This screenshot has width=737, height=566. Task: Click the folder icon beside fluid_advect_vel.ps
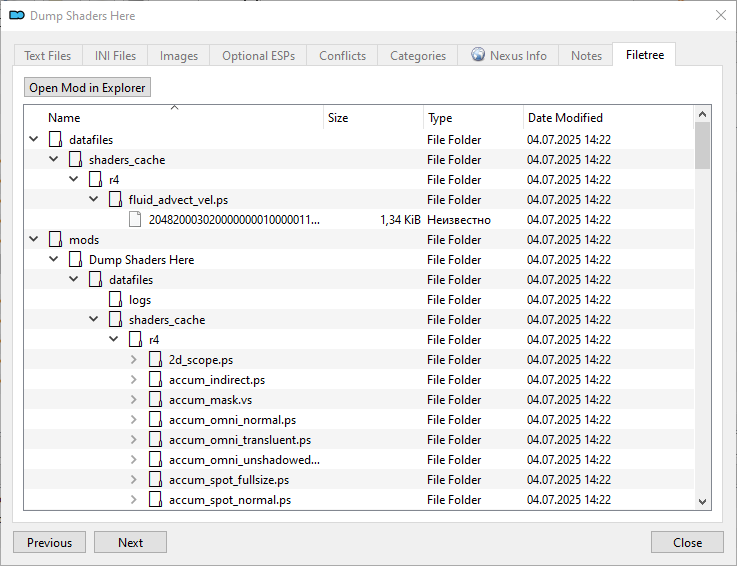pos(115,199)
